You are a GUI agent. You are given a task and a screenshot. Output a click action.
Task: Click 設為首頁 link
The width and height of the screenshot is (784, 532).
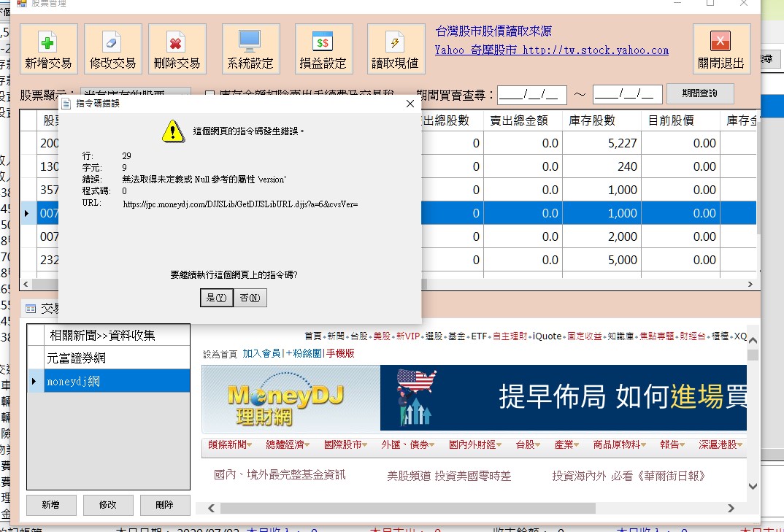tap(220, 354)
